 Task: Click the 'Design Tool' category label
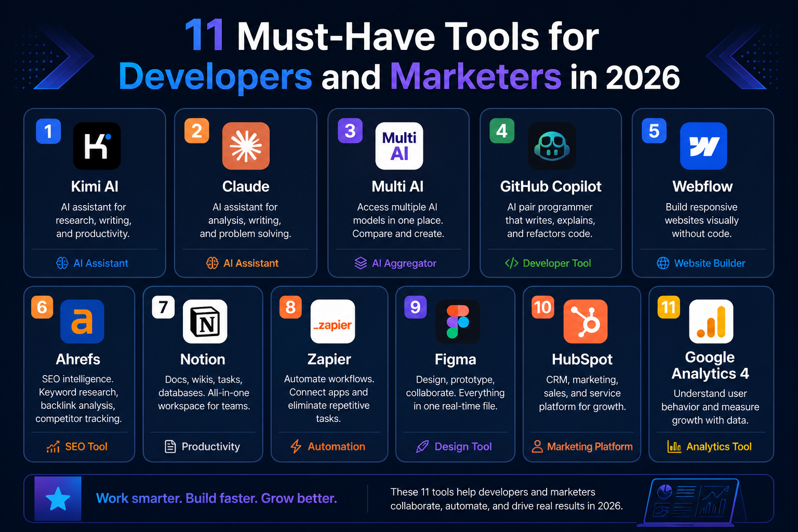point(463,447)
